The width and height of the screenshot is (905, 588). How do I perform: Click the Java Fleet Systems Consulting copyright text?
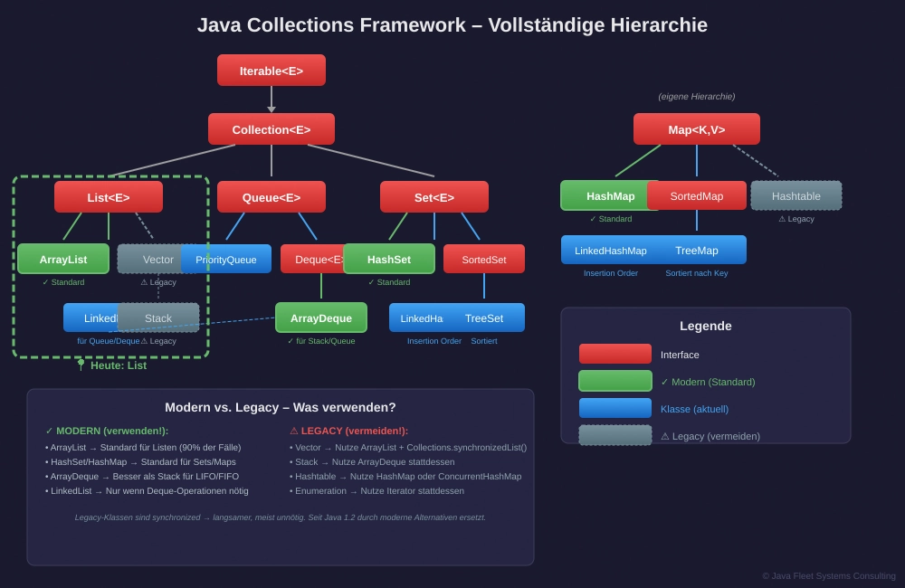[x=829, y=576]
